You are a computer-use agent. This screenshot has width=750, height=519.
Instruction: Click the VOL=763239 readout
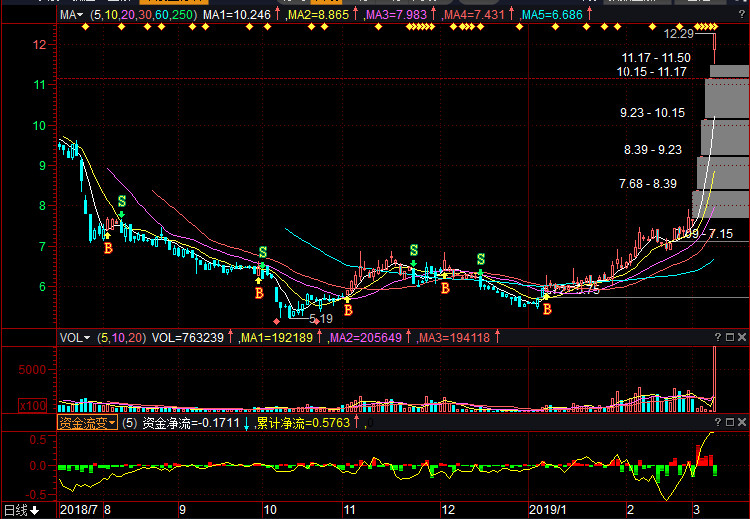coord(188,338)
